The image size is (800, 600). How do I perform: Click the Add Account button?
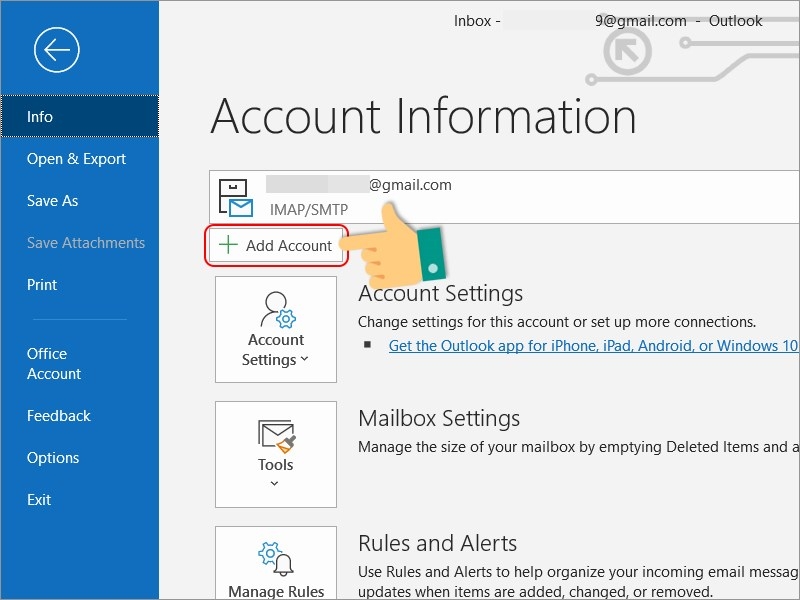click(x=276, y=245)
